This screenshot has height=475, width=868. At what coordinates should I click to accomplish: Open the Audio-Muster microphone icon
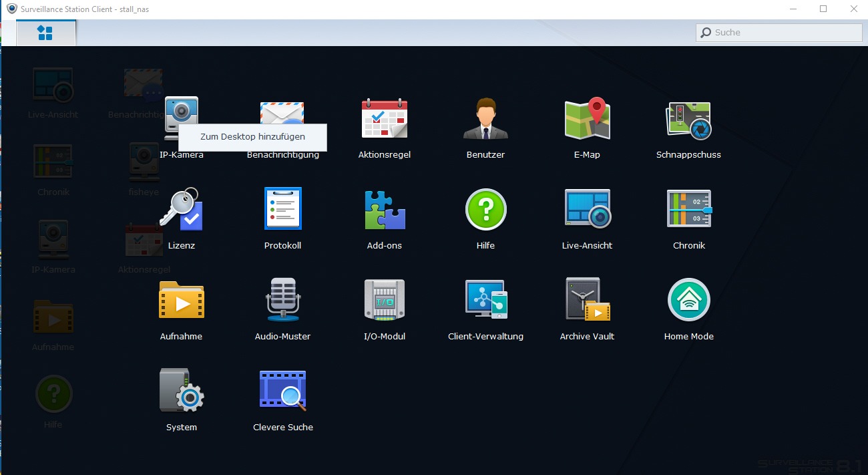coord(282,300)
